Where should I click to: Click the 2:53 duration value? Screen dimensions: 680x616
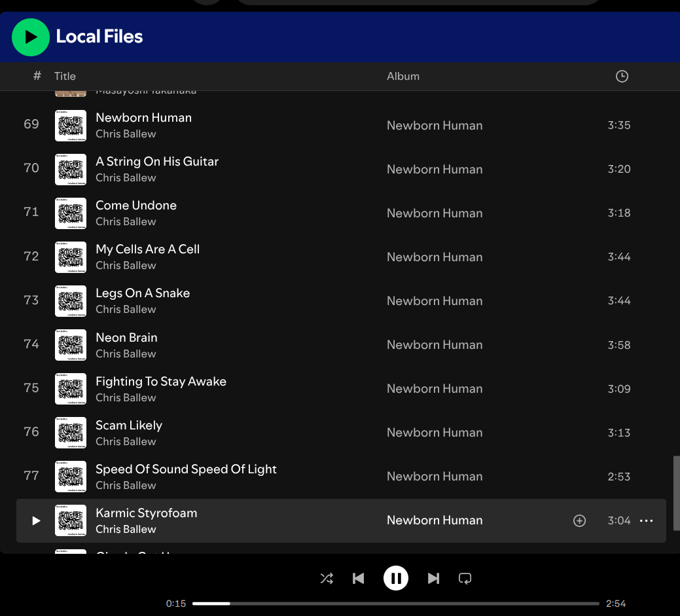tap(619, 477)
